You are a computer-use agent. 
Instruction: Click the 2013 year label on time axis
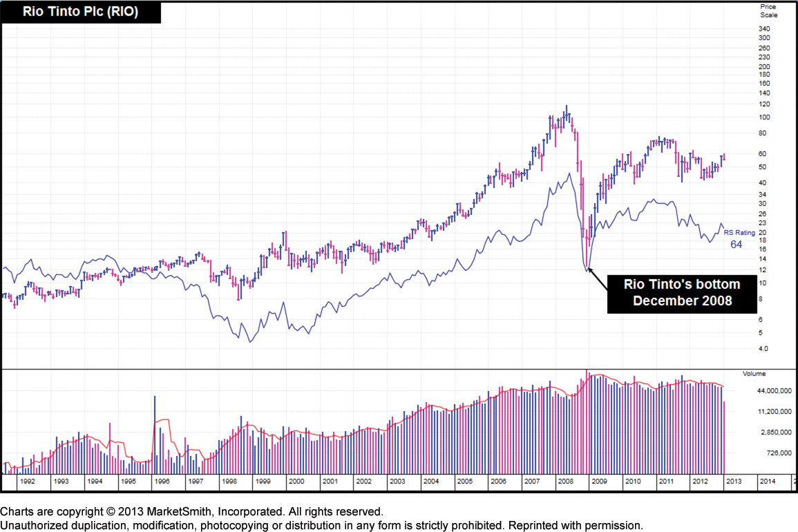click(733, 482)
